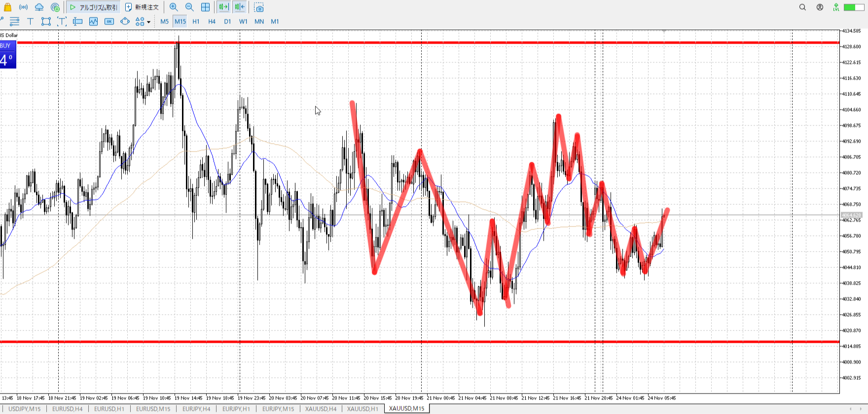Toggle chart shift from right edge

click(240, 7)
